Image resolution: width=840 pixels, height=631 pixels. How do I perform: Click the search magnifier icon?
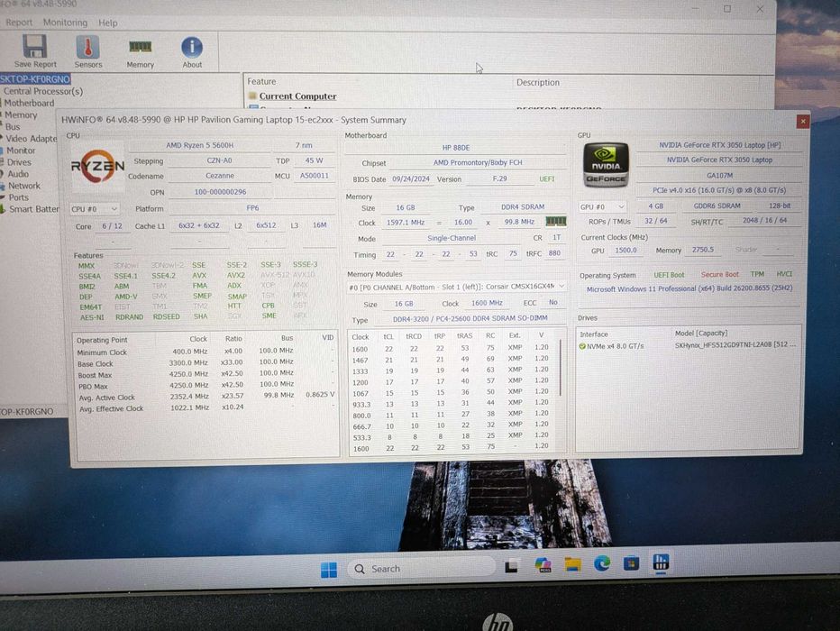click(360, 569)
